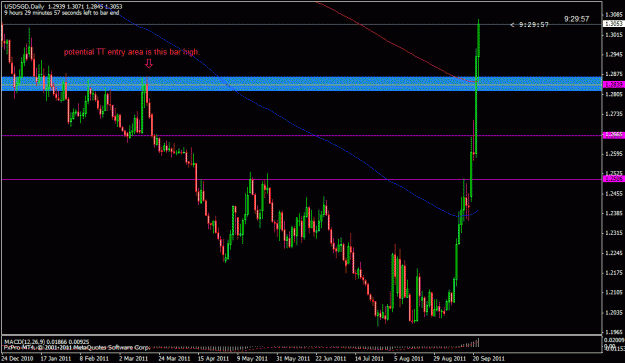Click the 14 Jul 2011 date label

pyautogui.click(x=369, y=358)
